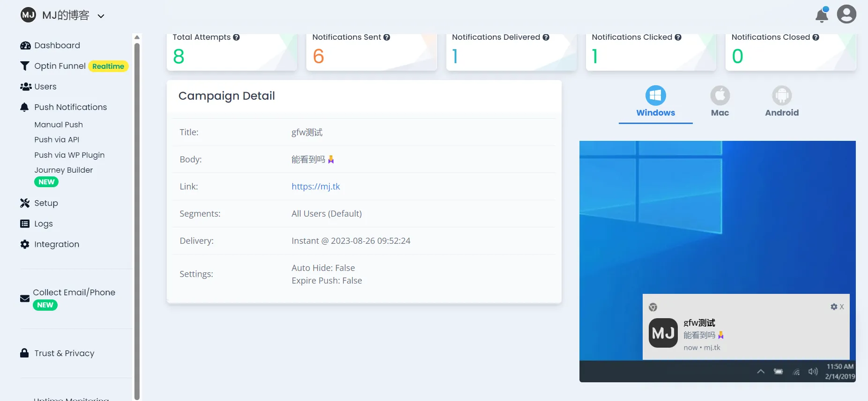
Task: Click the help icon beside Total Attempts
Action: 237,37
